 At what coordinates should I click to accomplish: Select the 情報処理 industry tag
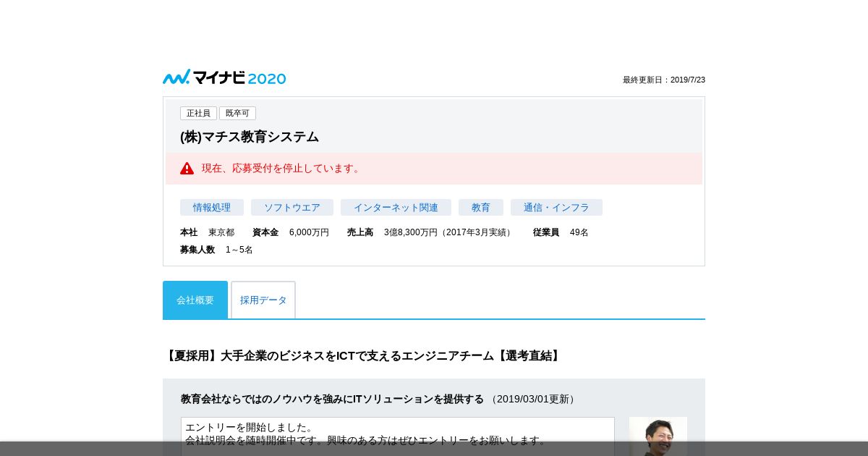click(x=212, y=208)
